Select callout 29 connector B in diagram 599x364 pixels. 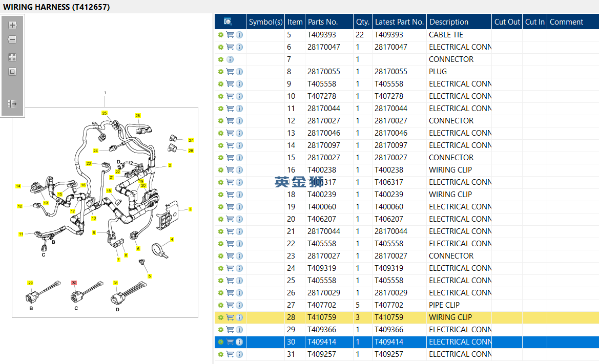(31, 283)
